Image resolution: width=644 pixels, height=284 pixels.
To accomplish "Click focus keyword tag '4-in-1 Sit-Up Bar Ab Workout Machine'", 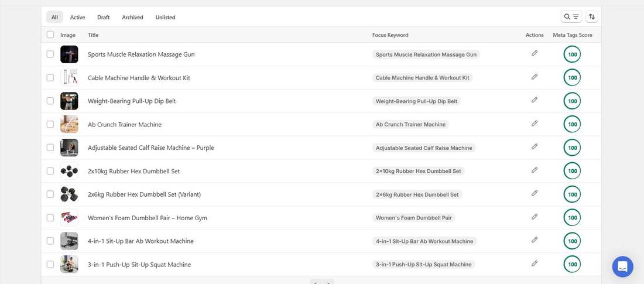I will coord(424,241).
